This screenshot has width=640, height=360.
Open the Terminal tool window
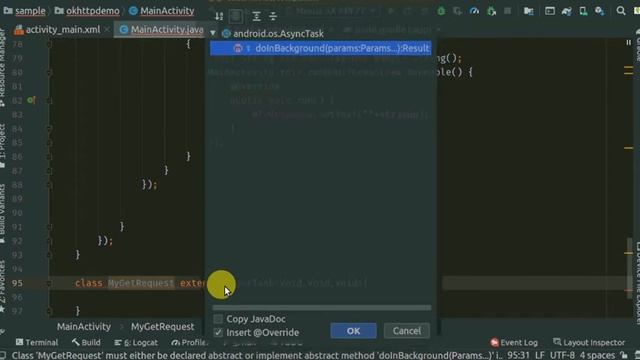(37, 342)
